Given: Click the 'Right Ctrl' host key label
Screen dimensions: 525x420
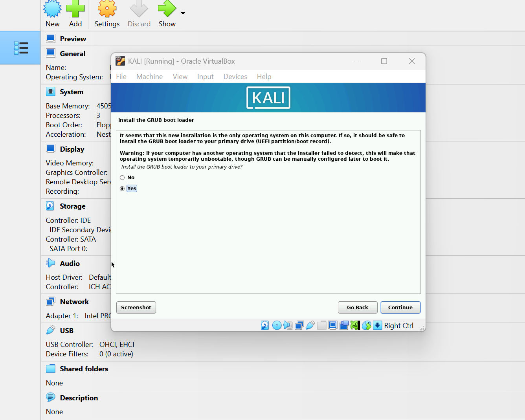Looking at the screenshot, I should [x=399, y=326].
